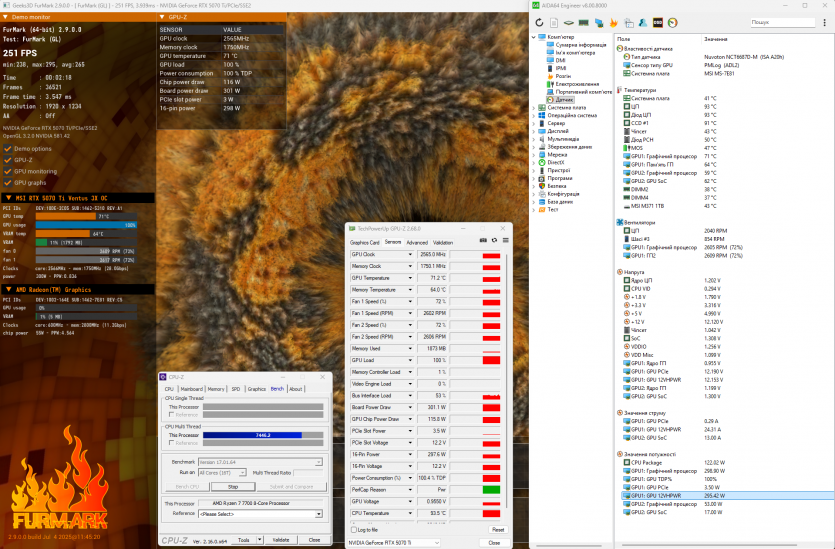Viewport: 835px width, 549px height.
Task: Open the AIDA64 three-dot options menu
Action: (823, 21)
